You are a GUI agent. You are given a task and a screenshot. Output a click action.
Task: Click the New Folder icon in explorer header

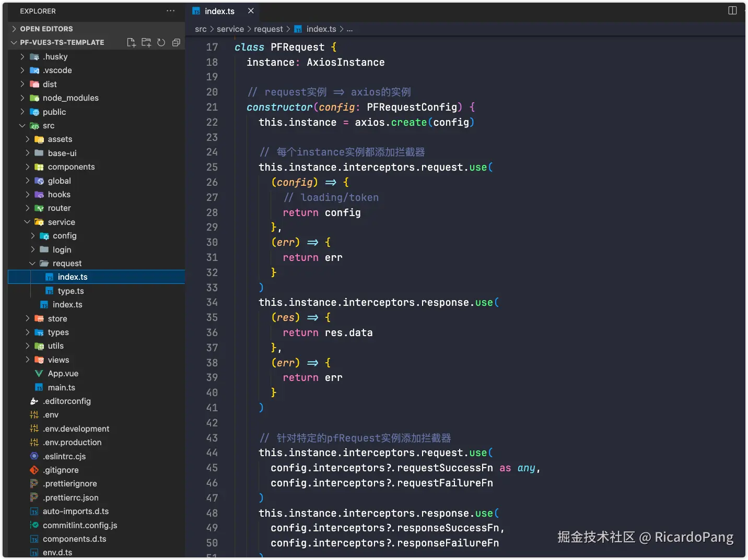coord(146,42)
